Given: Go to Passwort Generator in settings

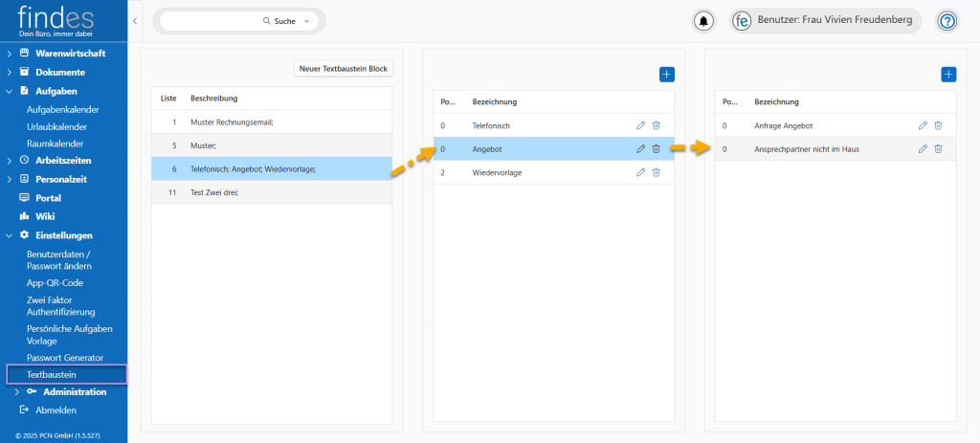Looking at the screenshot, I should click(x=65, y=357).
